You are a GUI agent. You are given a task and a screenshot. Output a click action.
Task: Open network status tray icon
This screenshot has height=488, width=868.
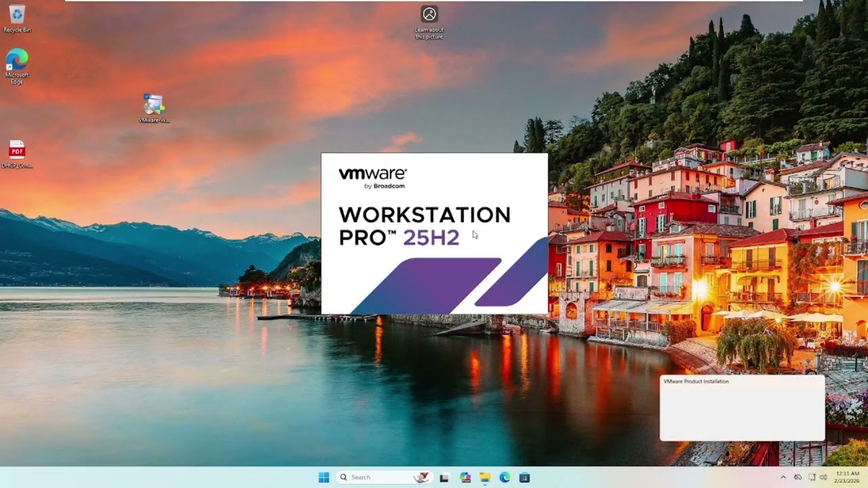click(812, 477)
